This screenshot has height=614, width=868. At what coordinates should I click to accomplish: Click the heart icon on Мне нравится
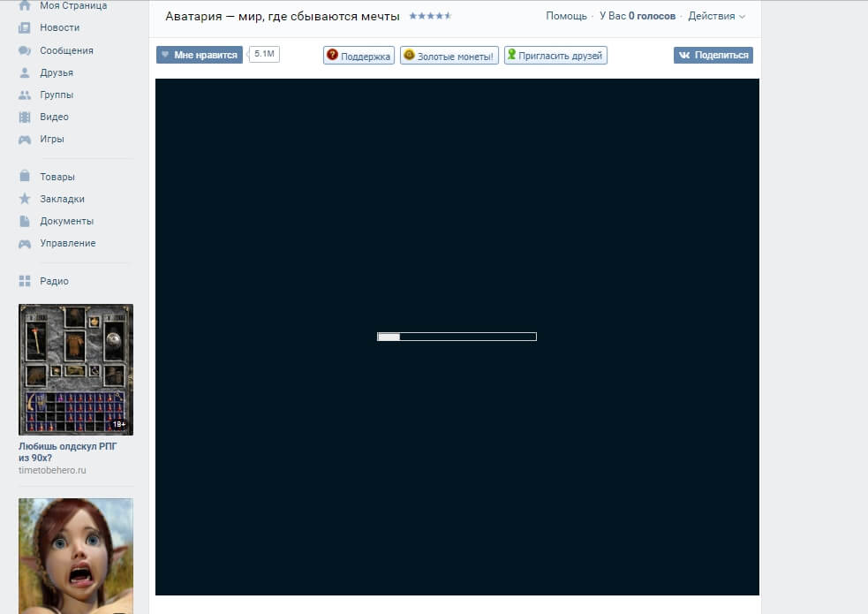pyautogui.click(x=165, y=54)
